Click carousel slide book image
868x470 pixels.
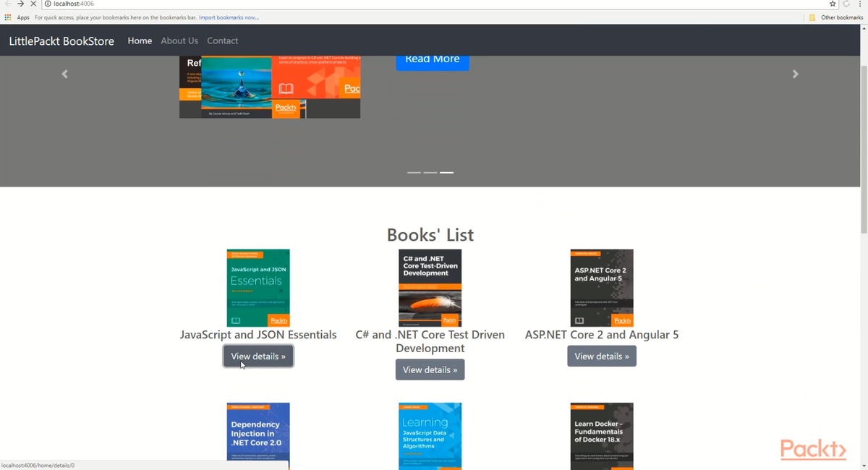pyautogui.click(x=270, y=87)
